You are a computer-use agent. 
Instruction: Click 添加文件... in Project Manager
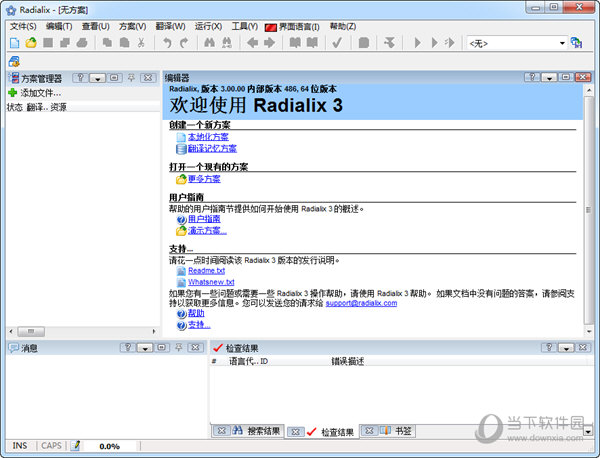pos(41,93)
